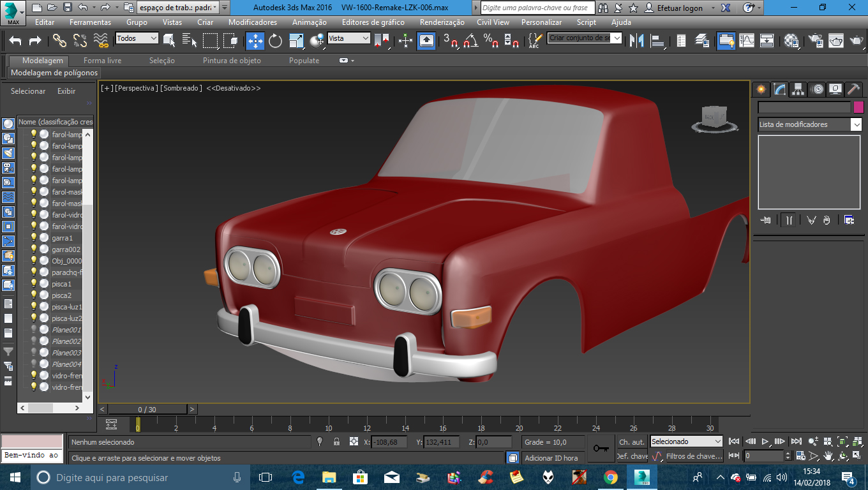Image resolution: width=868 pixels, height=490 pixels.
Task: Show Plane001 using its lightbulb icon
Action: (34, 329)
